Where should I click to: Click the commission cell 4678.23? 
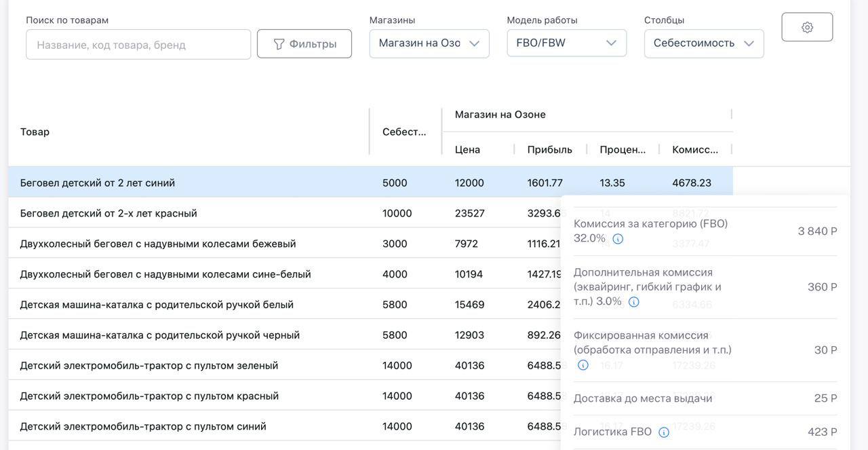692,183
